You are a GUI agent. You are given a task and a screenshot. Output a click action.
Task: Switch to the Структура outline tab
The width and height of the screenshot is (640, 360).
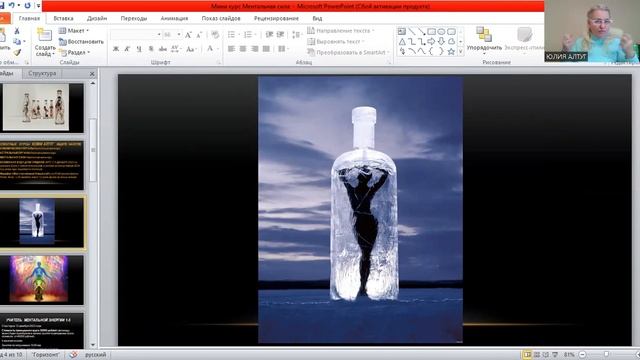(x=42, y=73)
